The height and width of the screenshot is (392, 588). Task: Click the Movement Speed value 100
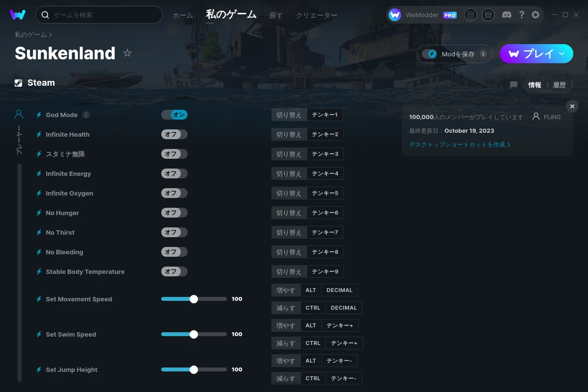237,299
